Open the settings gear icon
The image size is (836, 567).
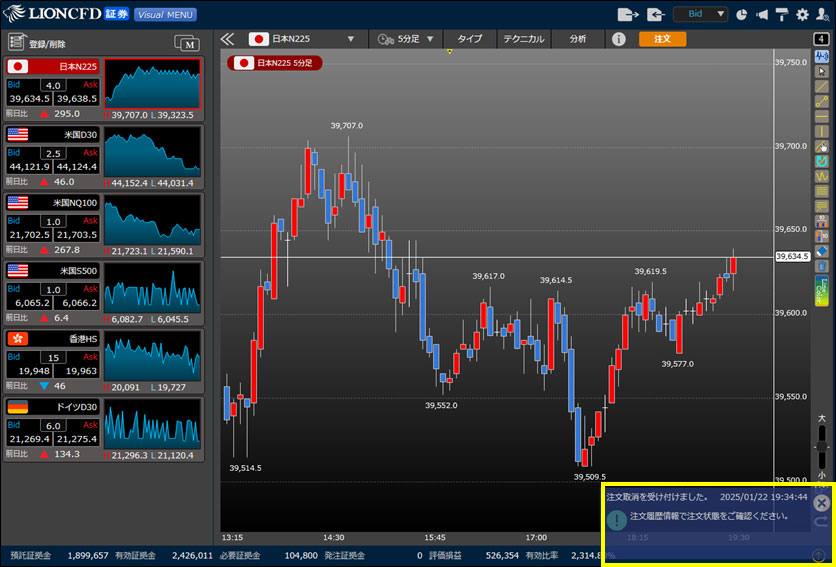tap(801, 15)
